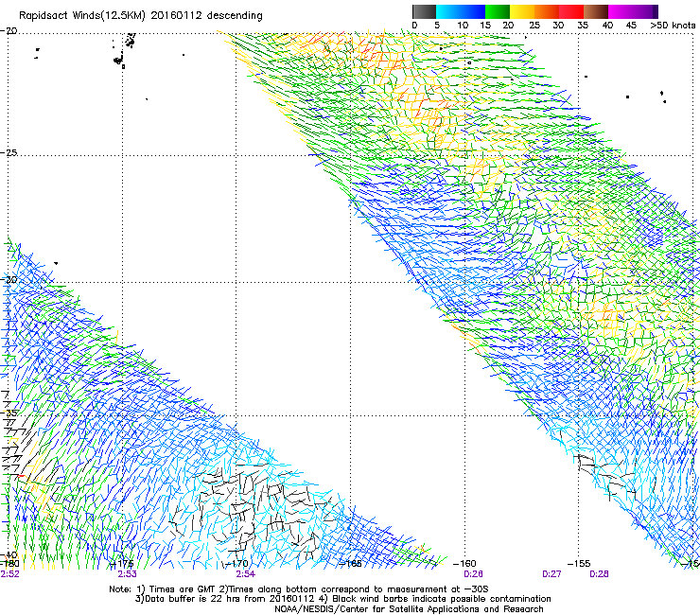Click the '0:28' swath time label
This screenshot has width=700, height=615.
coord(599,574)
